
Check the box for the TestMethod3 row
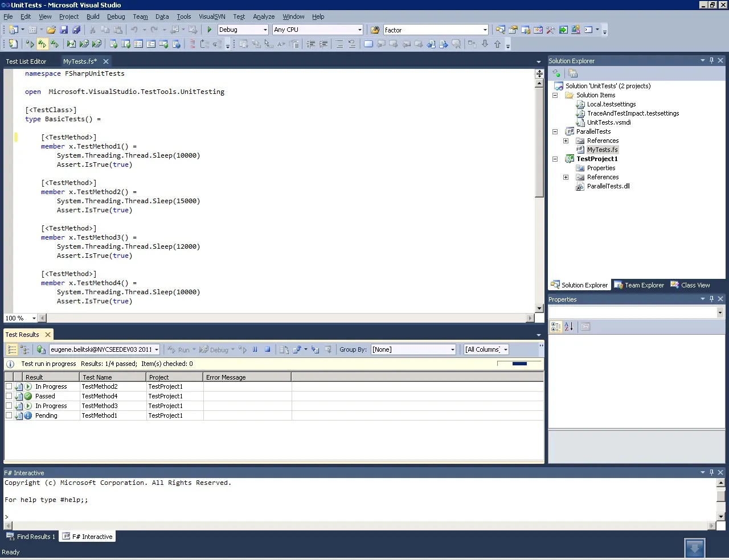(x=9, y=406)
